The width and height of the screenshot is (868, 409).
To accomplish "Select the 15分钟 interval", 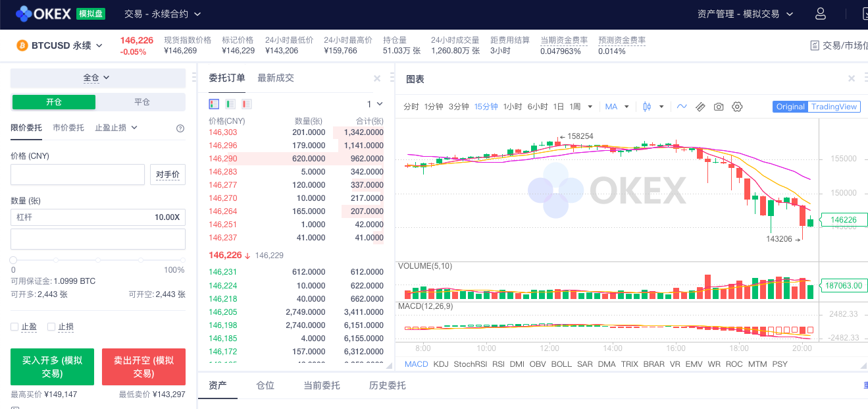I will [x=486, y=107].
